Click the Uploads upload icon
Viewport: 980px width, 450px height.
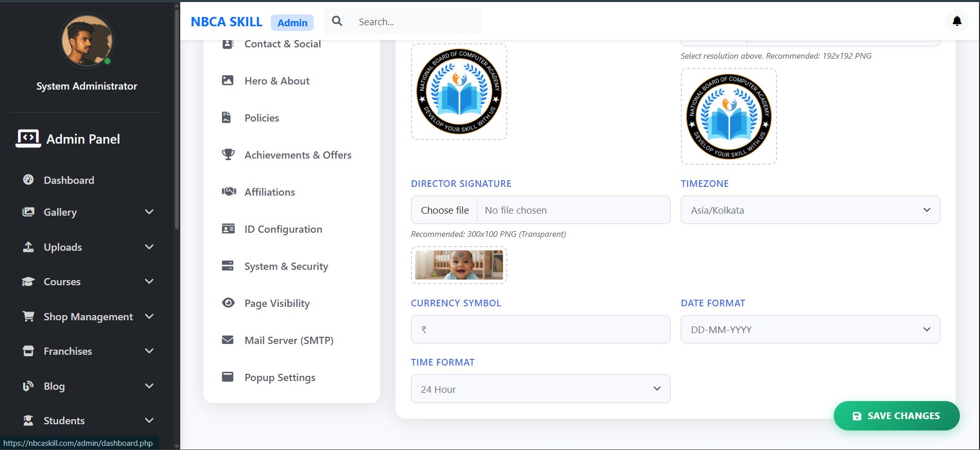click(28, 247)
